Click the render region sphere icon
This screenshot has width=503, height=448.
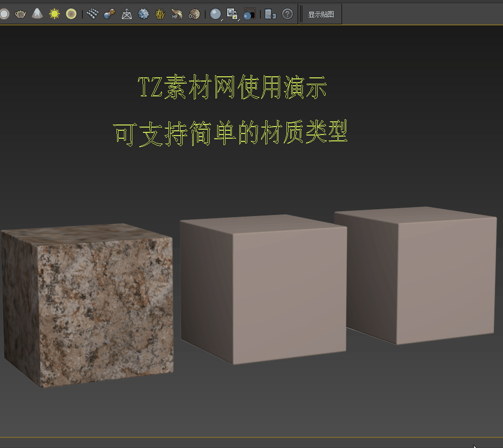tap(249, 14)
